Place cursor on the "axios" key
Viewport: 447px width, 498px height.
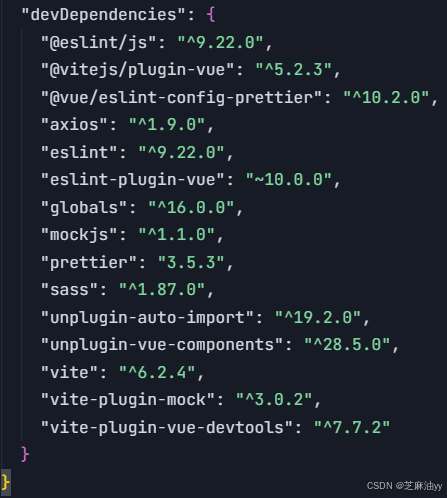click(x=74, y=125)
